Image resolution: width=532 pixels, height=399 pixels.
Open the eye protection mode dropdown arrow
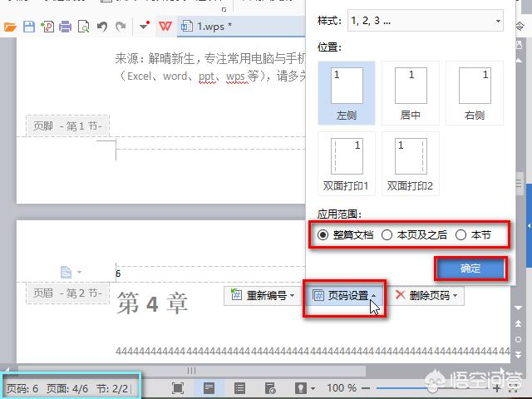click(313, 388)
